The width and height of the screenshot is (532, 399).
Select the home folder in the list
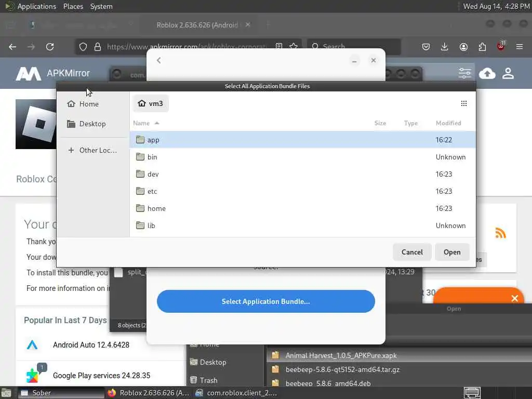[x=302, y=208]
